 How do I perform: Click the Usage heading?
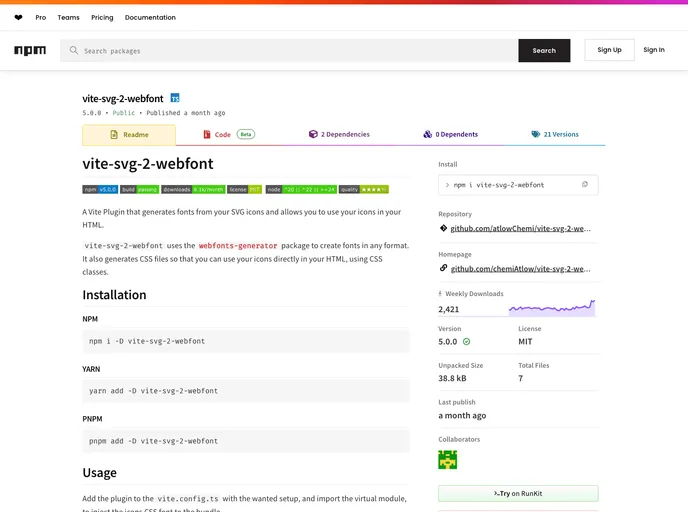[x=100, y=473]
